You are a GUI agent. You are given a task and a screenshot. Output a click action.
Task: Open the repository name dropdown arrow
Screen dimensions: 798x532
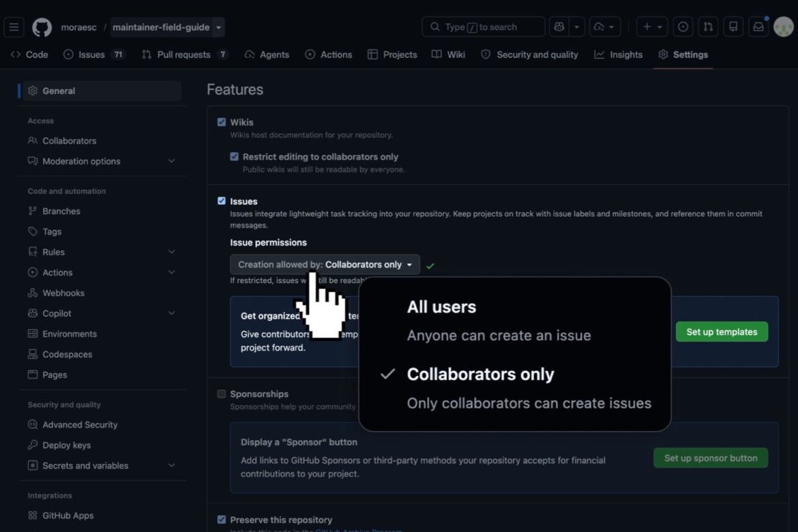pos(218,27)
